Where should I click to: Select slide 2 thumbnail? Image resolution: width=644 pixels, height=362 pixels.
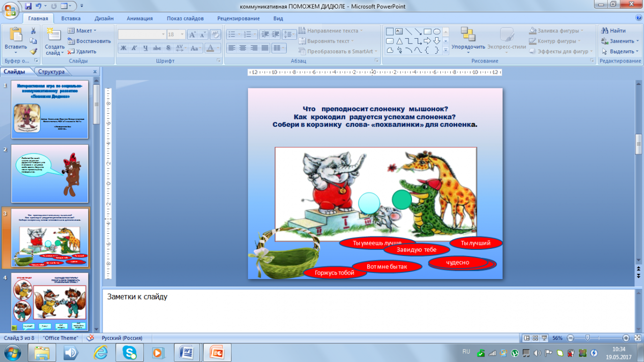[x=50, y=173]
